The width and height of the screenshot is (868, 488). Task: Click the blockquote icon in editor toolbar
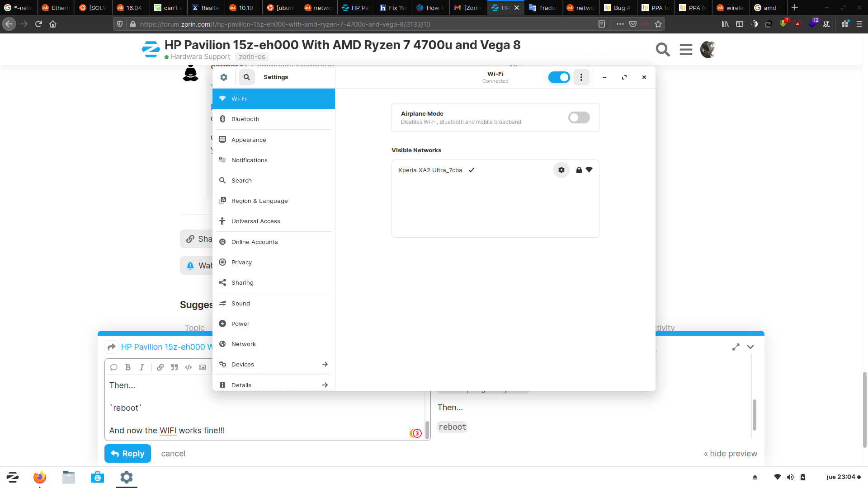click(175, 367)
